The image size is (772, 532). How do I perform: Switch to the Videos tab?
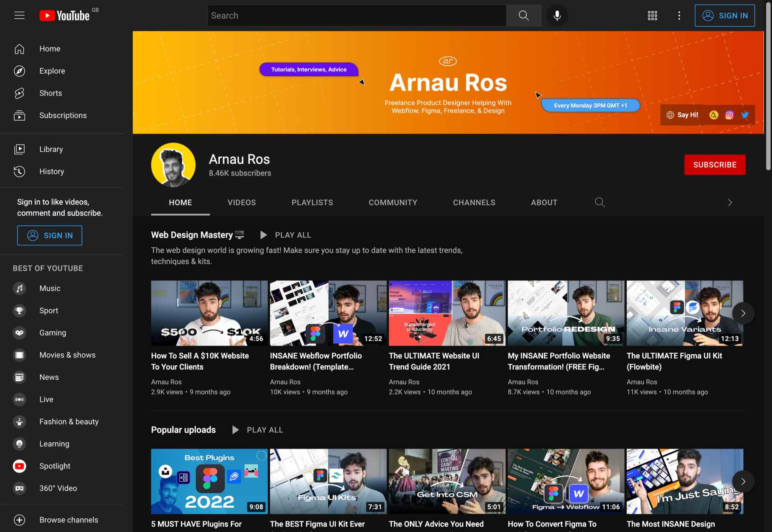coord(242,202)
